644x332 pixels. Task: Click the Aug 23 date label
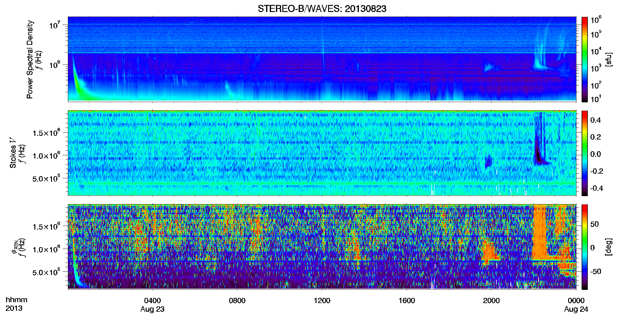point(152,309)
